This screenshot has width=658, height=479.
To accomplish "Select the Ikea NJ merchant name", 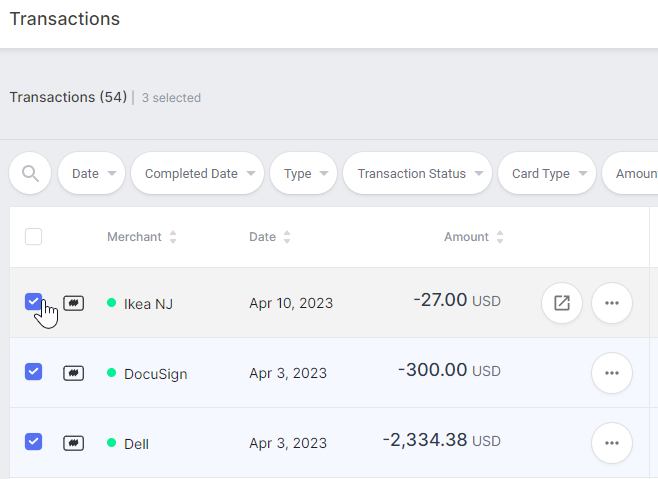I will click(148, 304).
